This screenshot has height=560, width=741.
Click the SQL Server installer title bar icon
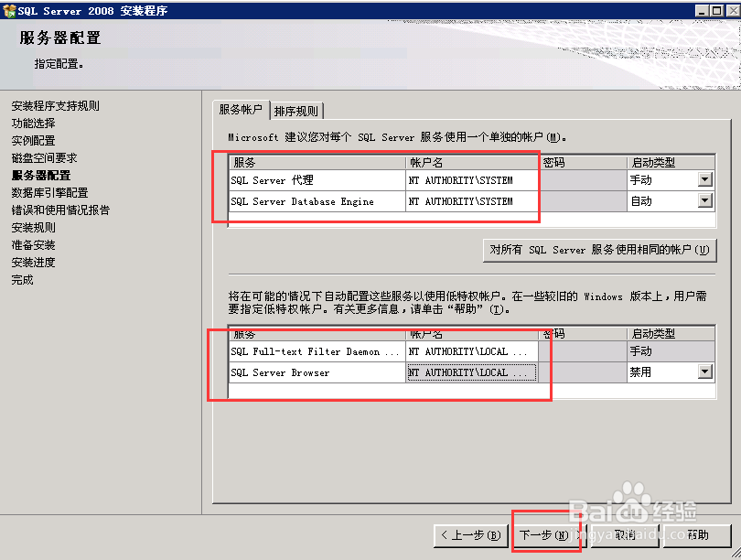pyautogui.click(x=9, y=10)
